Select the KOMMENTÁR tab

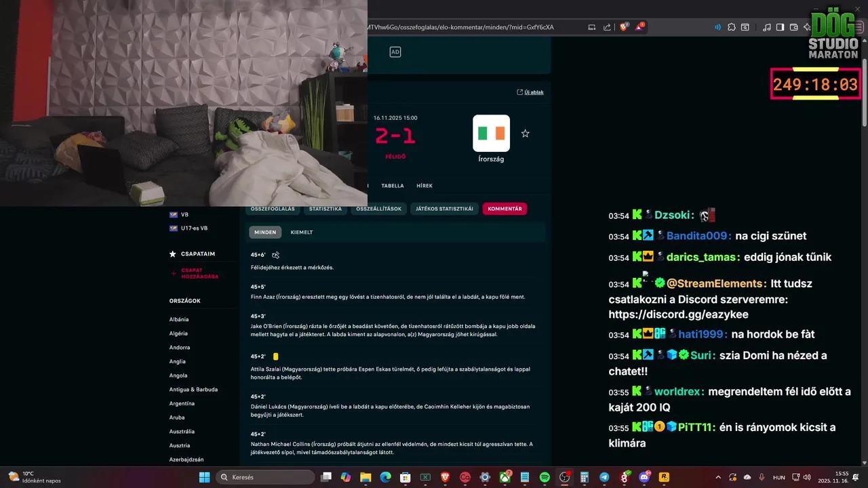click(505, 209)
